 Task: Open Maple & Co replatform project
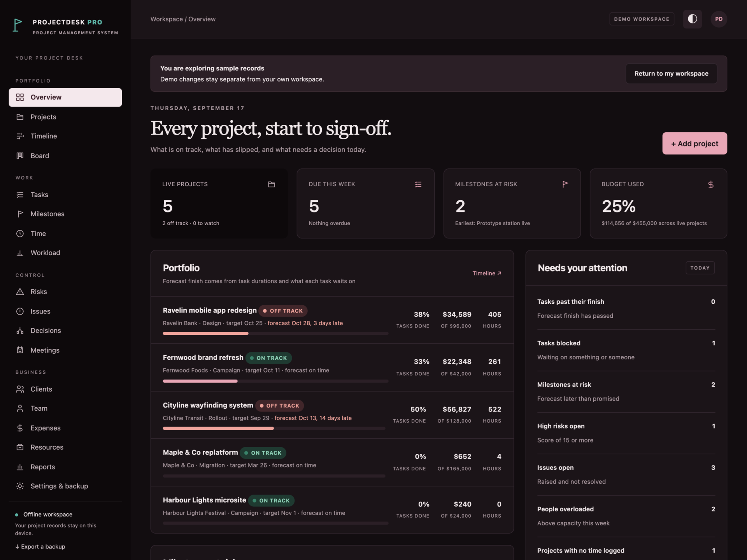pyautogui.click(x=332, y=462)
